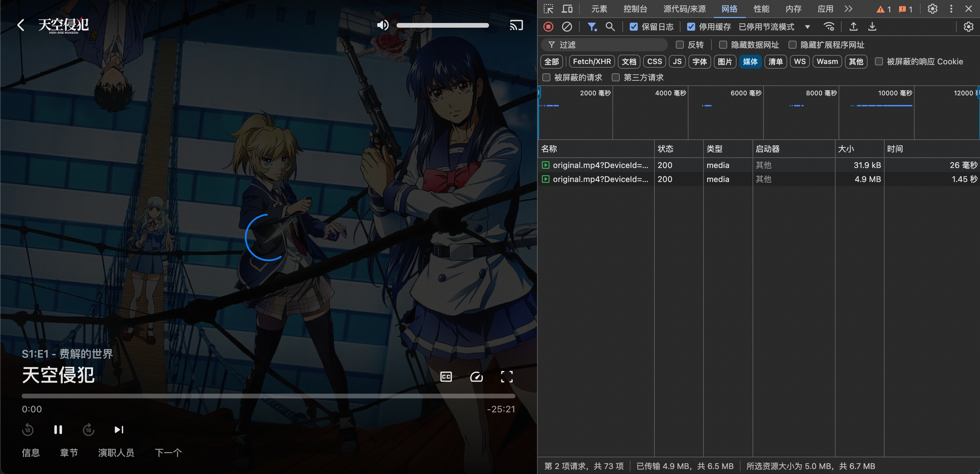Switch to the 元素 tab
980x474 pixels.
pyautogui.click(x=599, y=9)
